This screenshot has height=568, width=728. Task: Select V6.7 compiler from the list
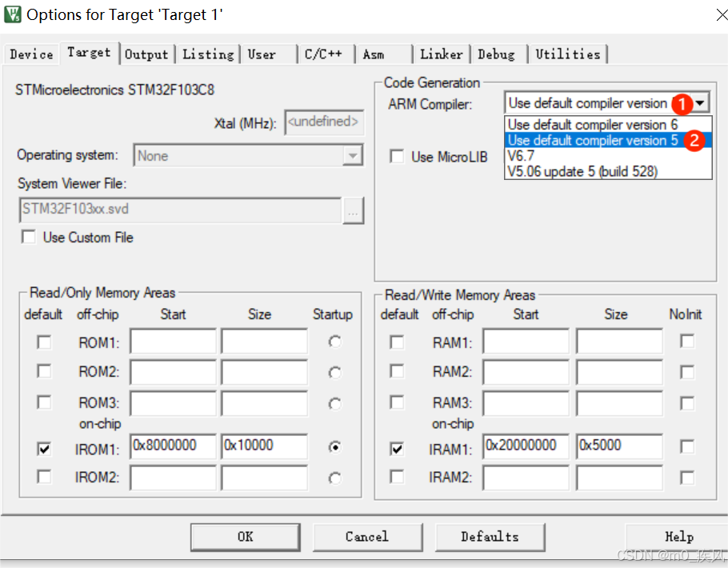608,155
